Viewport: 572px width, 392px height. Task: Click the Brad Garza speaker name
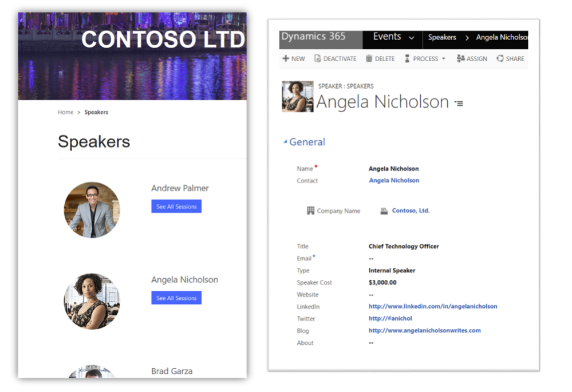172,371
